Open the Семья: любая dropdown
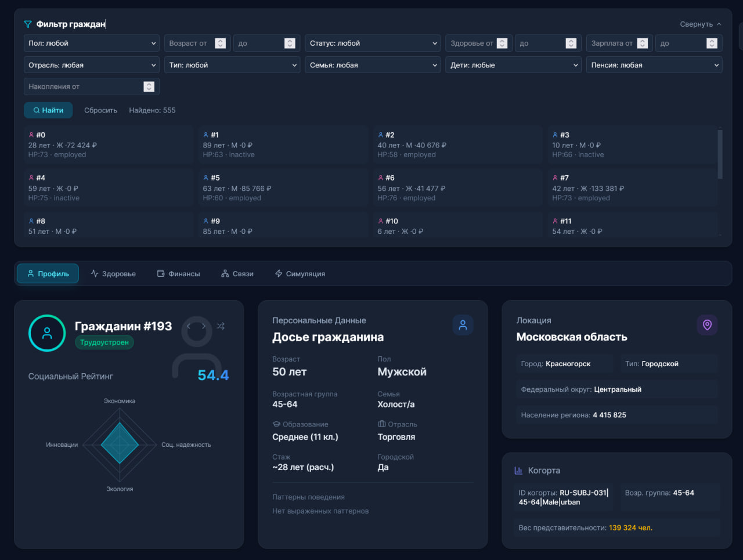743x560 pixels. point(373,65)
